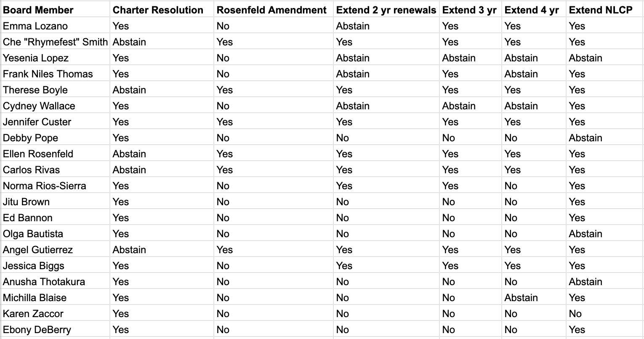This screenshot has width=644, height=339.
Task: Select the Emma Lozano name cell
Action: coord(55,26)
